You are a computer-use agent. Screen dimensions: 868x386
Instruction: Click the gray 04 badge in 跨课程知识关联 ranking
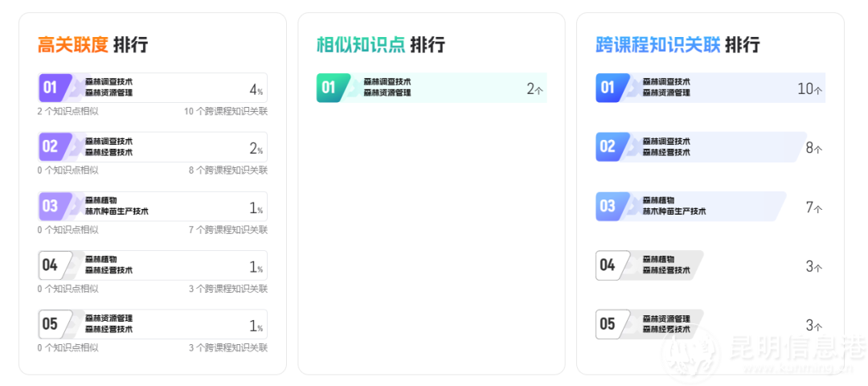pos(609,265)
